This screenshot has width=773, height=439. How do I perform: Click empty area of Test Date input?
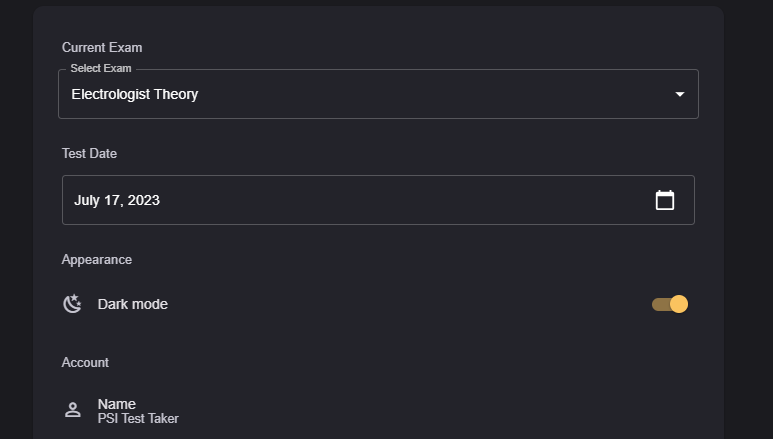pyautogui.click(x=400, y=200)
